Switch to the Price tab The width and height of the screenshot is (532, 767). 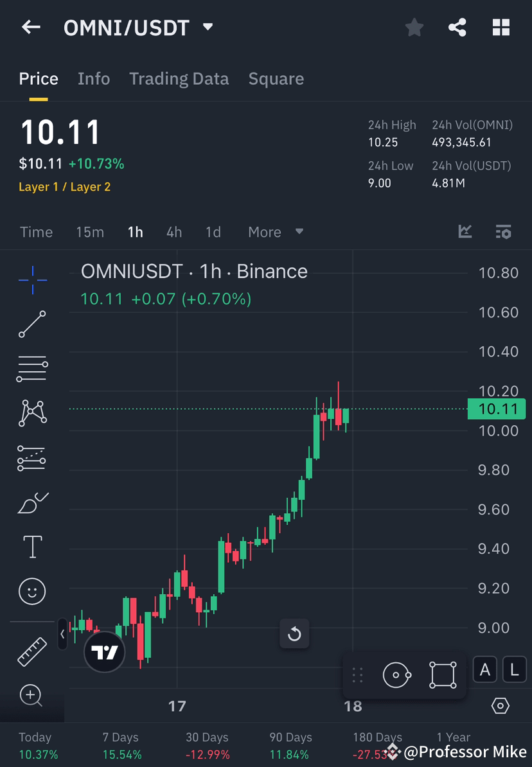click(39, 79)
